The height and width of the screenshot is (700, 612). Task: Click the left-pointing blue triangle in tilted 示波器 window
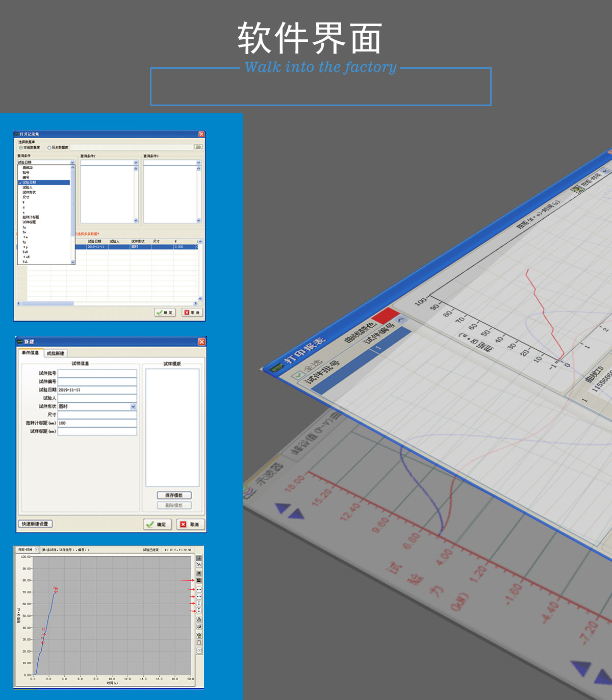(283, 508)
